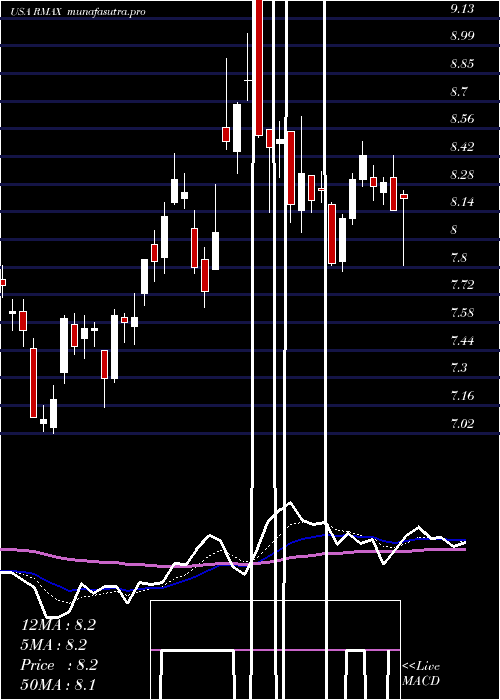Click the 7.58 price level label
The height and width of the screenshot is (700, 500).
point(462,312)
